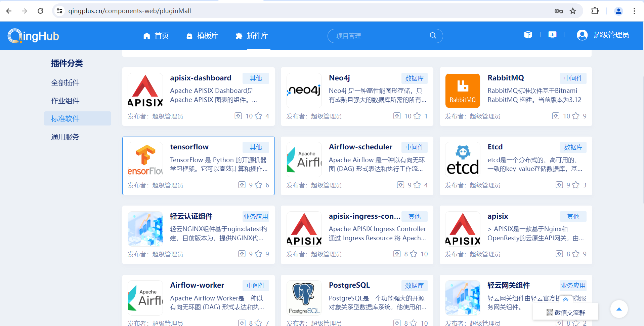644x326 pixels.
Task: Click the 超级管理员 user avatar icon
Action: coord(582,35)
